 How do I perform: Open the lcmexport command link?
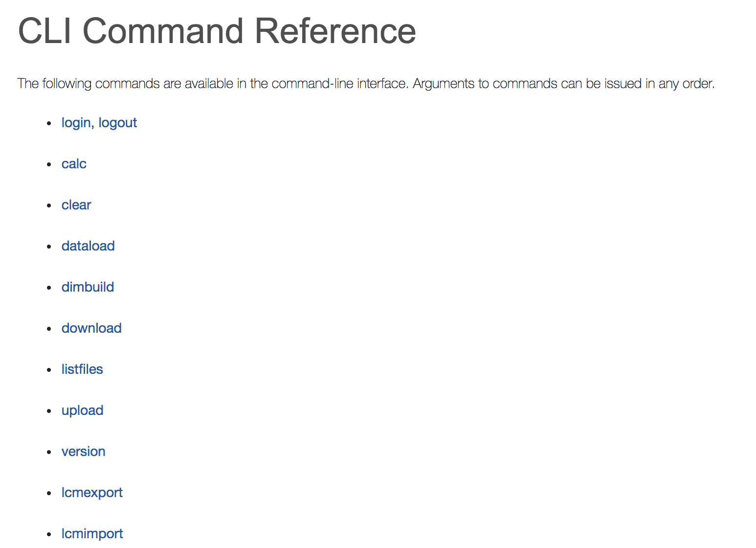pos(92,493)
